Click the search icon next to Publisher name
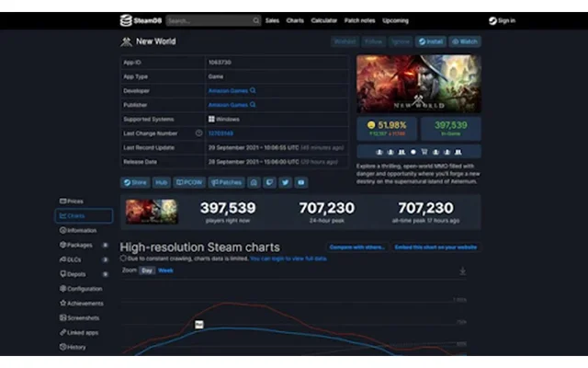 (253, 105)
